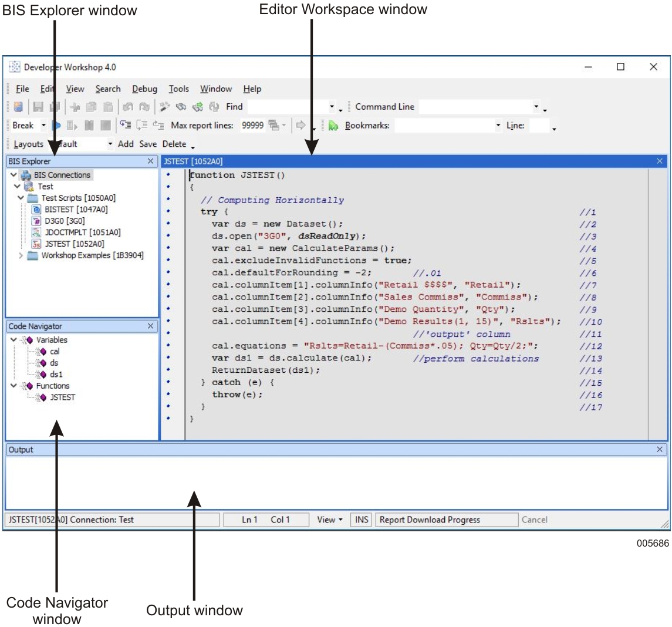Click the new/open script toolbar icon
The image size is (672, 627).
(x=18, y=107)
